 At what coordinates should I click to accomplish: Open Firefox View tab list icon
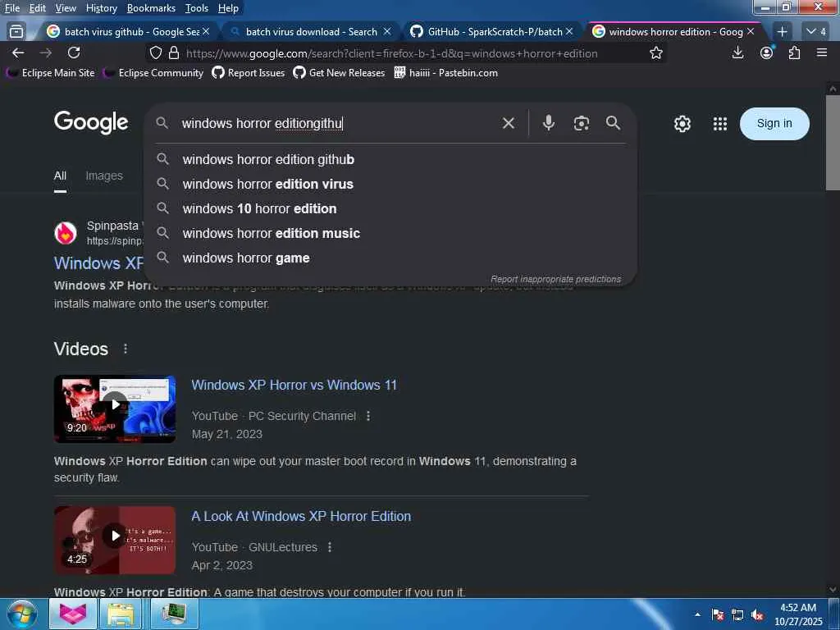[16, 32]
